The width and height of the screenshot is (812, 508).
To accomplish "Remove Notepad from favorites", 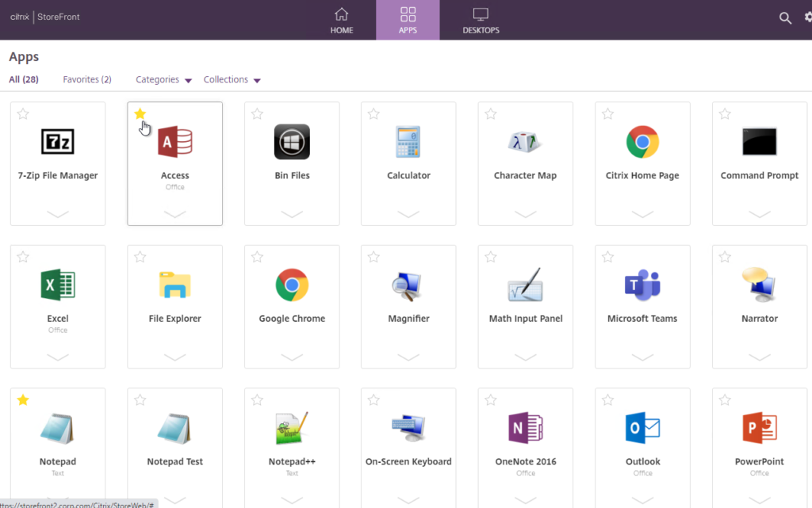I will (22, 400).
